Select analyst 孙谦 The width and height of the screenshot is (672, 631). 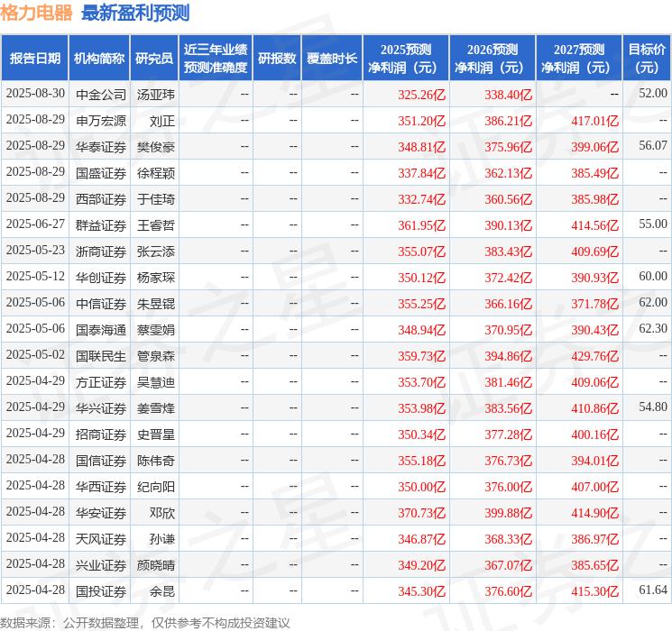[162, 539]
